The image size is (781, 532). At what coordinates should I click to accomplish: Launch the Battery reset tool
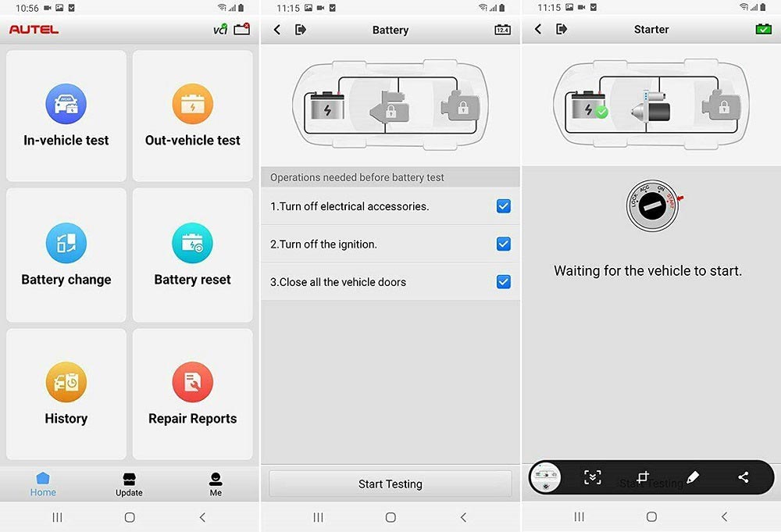point(192,255)
